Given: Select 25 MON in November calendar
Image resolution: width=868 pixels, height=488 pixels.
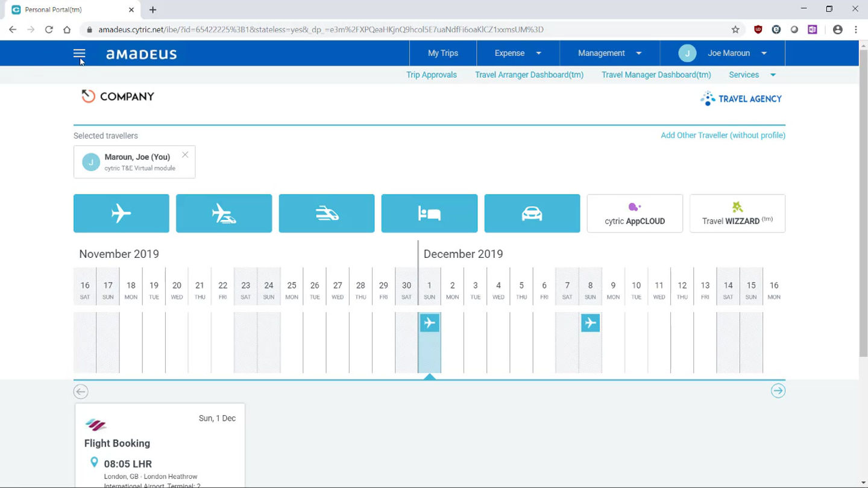Looking at the screenshot, I should tap(292, 290).
